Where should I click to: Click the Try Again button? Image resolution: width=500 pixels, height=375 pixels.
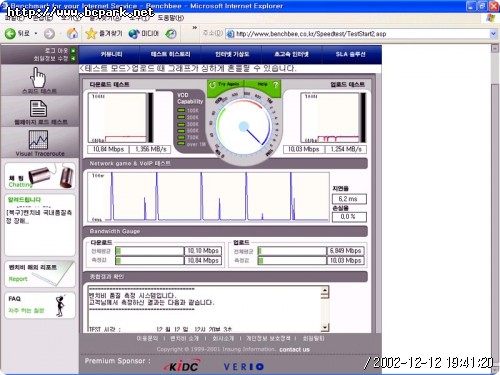click(226, 84)
